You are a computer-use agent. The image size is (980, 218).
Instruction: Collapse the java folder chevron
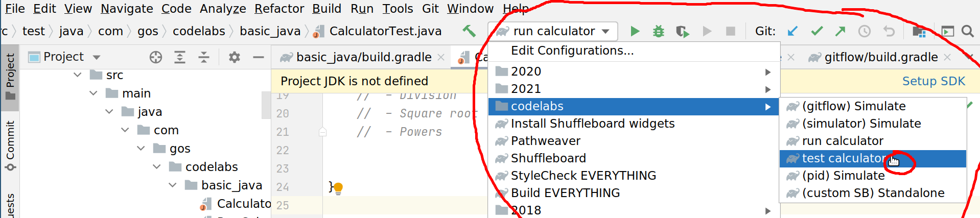point(109,112)
